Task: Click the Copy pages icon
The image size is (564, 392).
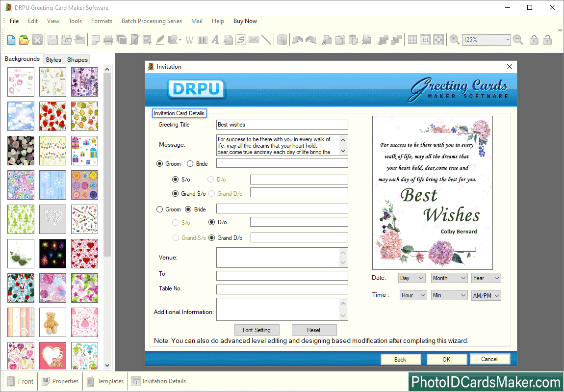Action: (340, 40)
